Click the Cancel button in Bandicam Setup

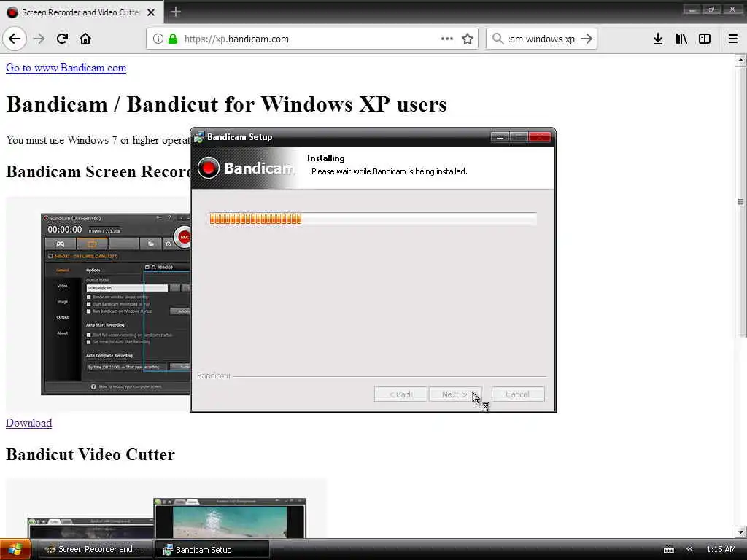[518, 394]
